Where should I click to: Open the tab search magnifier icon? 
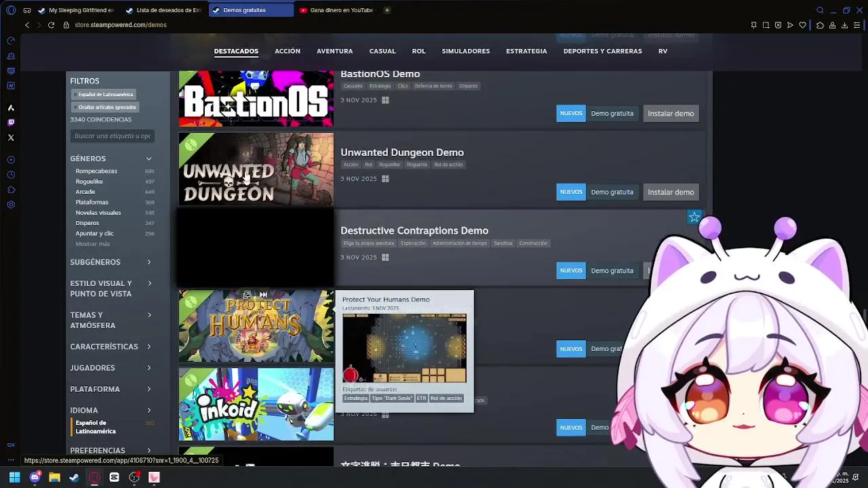point(820,10)
